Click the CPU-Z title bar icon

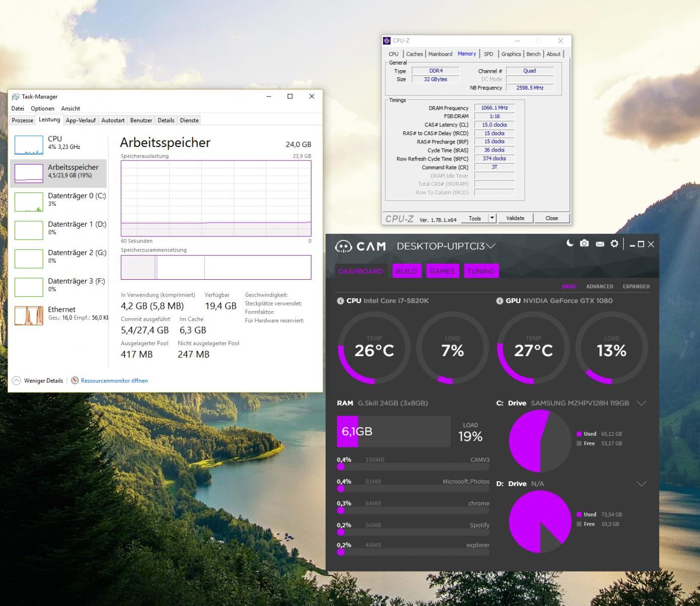pos(387,40)
